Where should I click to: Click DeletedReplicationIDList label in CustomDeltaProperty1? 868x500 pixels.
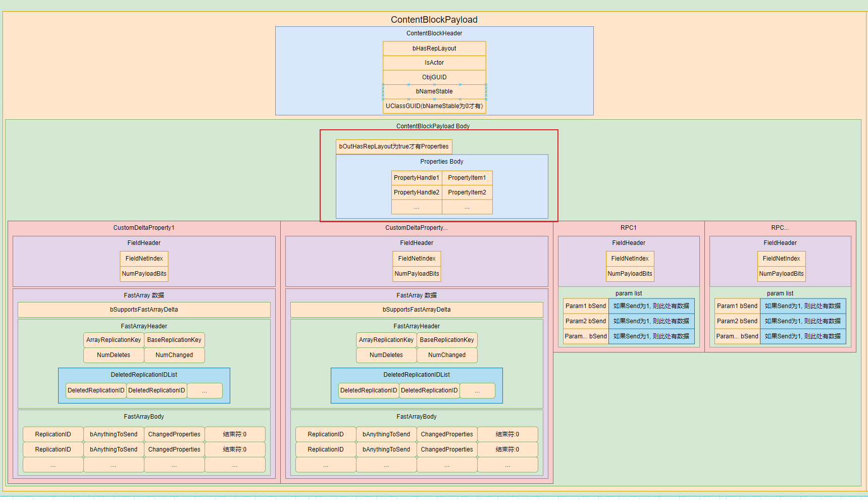(144, 375)
